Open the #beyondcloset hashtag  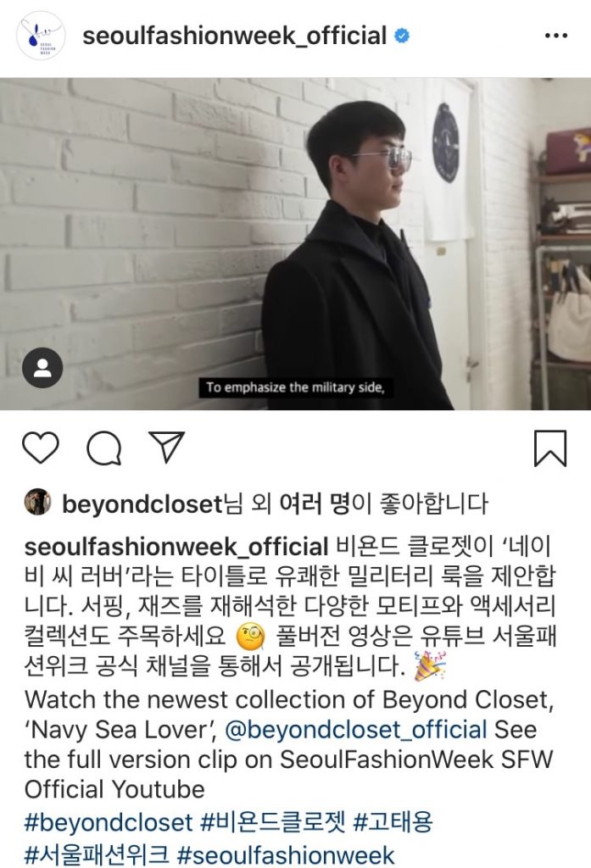click(109, 822)
